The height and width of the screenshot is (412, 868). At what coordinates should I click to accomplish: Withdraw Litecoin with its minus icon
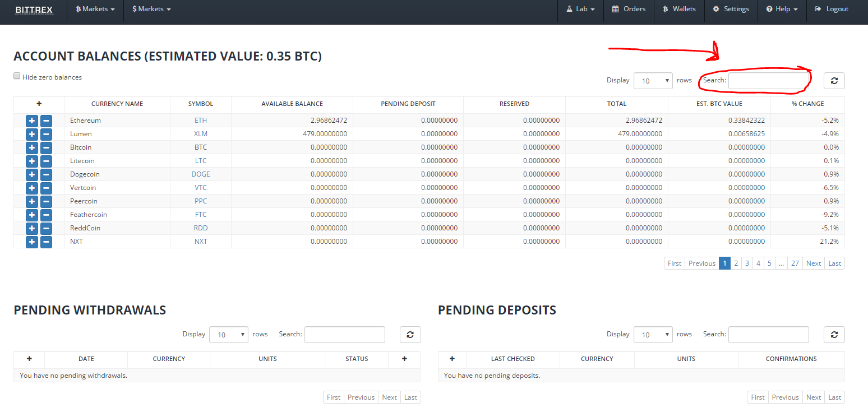46,161
